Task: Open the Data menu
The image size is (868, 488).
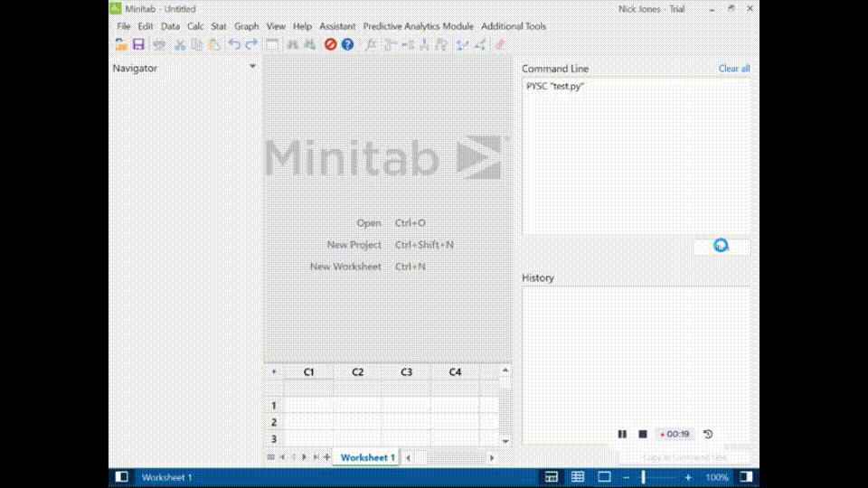Action: (171, 26)
